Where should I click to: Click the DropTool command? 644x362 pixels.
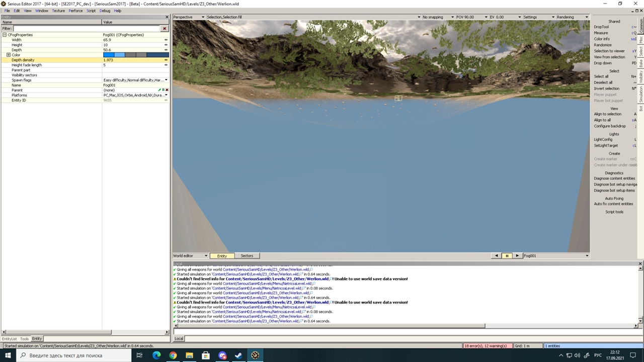(601, 27)
